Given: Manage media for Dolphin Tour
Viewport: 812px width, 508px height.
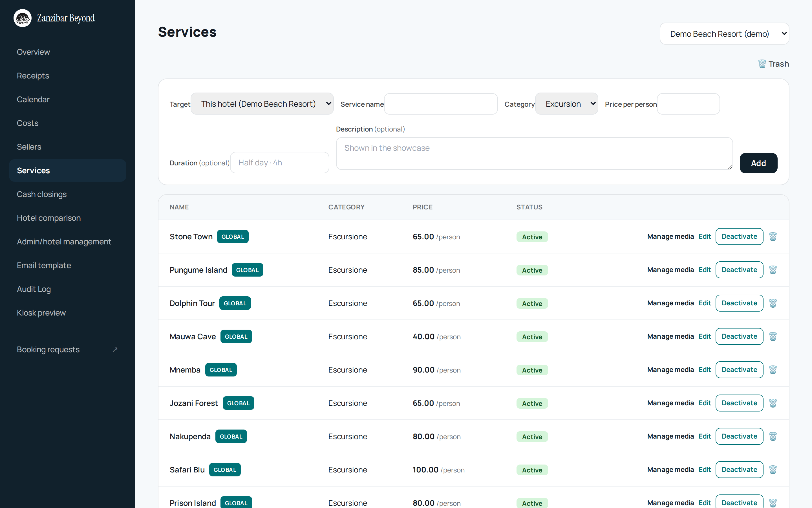Looking at the screenshot, I should (670, 303).
